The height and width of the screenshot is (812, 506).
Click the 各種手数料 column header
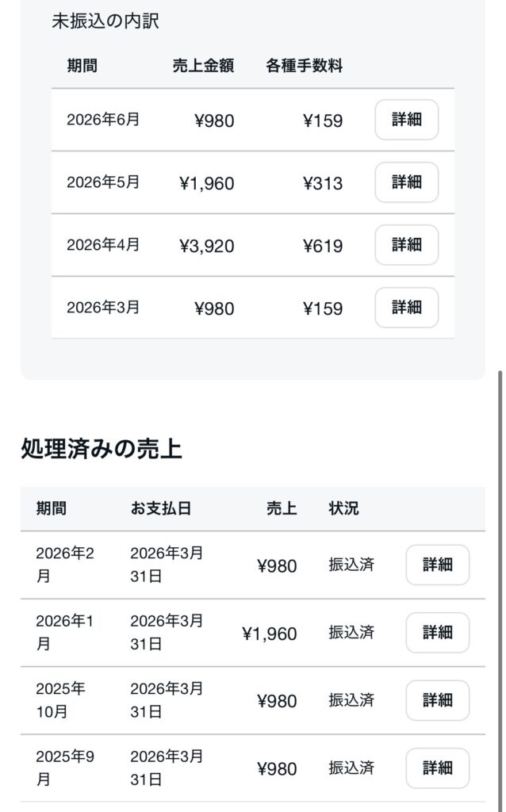click(304, 66)
